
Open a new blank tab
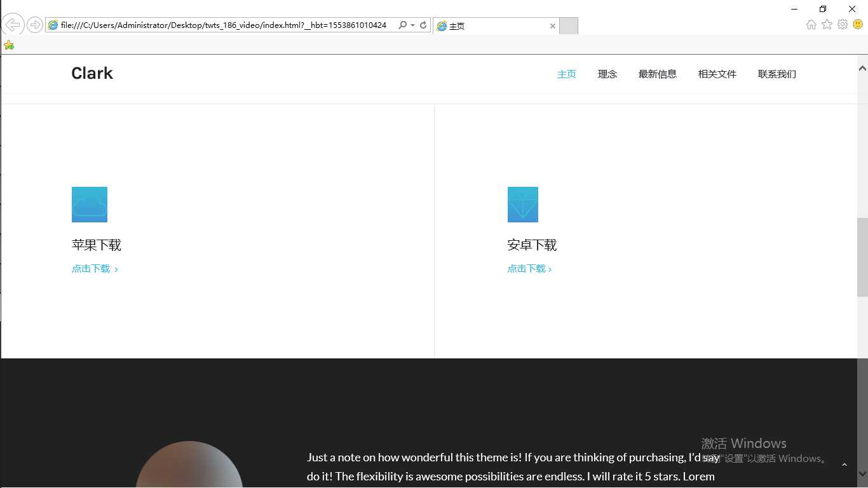click(569, 26)
